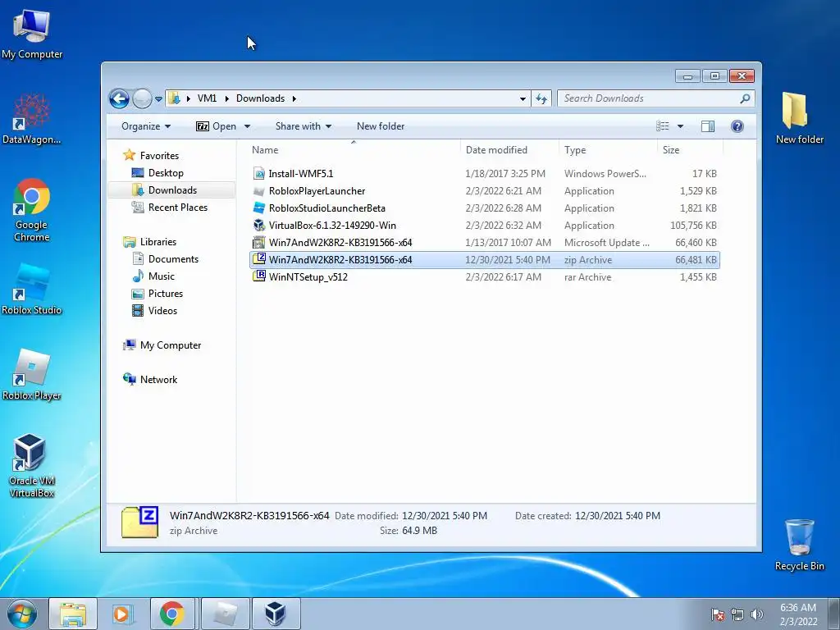Click Downloads in the address breadcrumb

pyautogui.click(x=260, y=98)
